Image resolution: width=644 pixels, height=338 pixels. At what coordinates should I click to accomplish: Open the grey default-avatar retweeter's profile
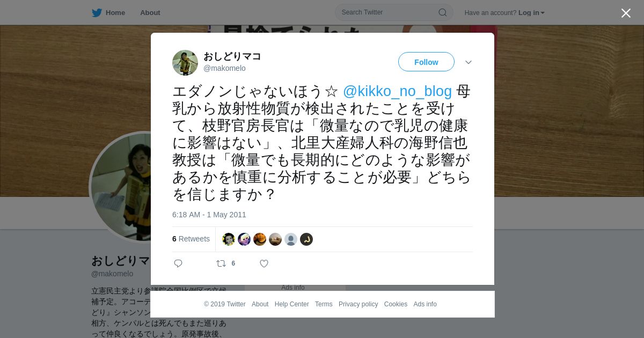[x=291, y=239]
